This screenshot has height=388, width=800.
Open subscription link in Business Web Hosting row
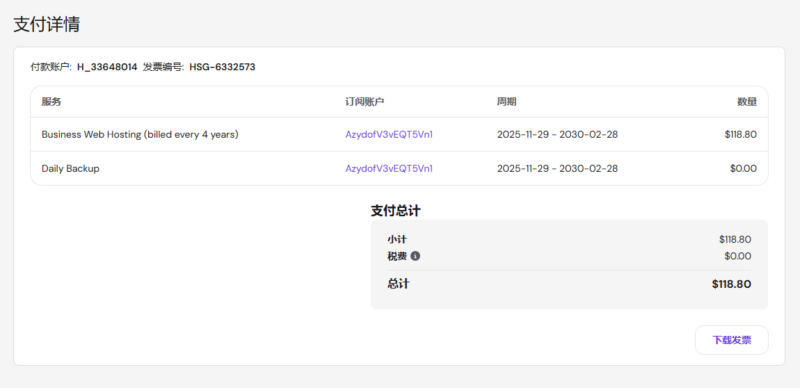(389, 135)
